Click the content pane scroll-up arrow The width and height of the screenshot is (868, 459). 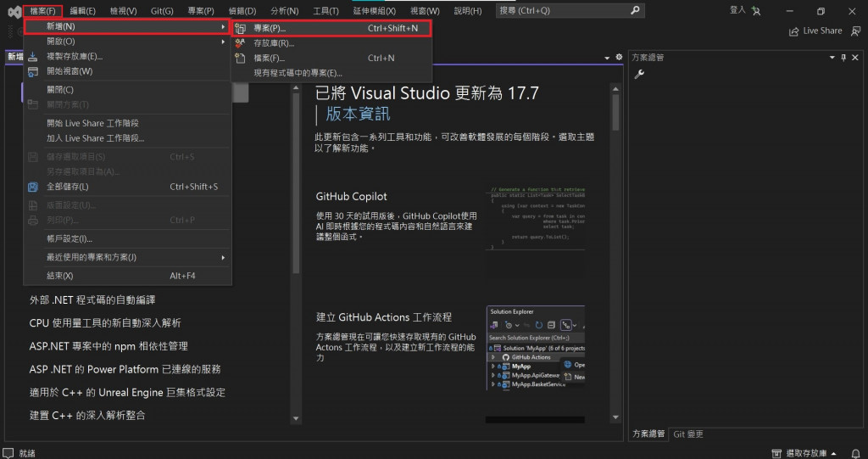(615, 89)
